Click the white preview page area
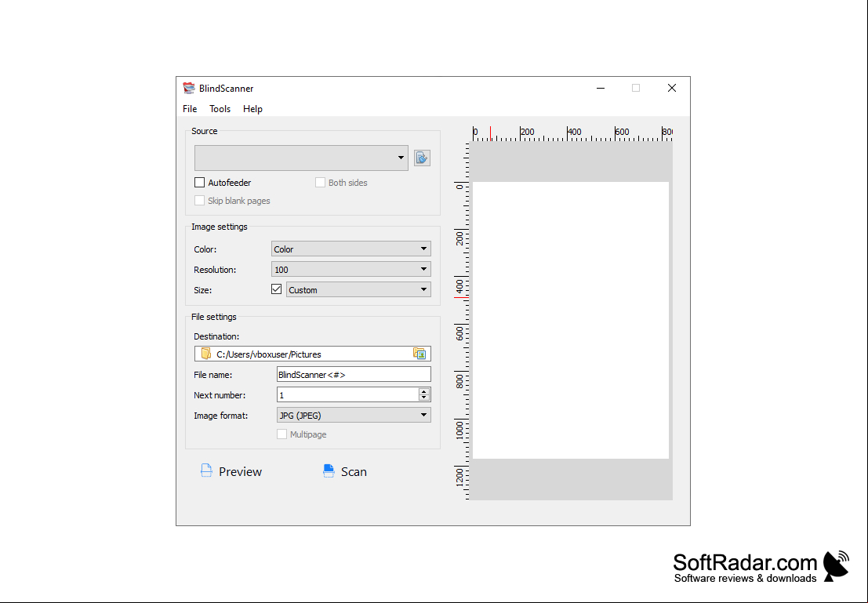868x603 pixels. click(571, 320)
